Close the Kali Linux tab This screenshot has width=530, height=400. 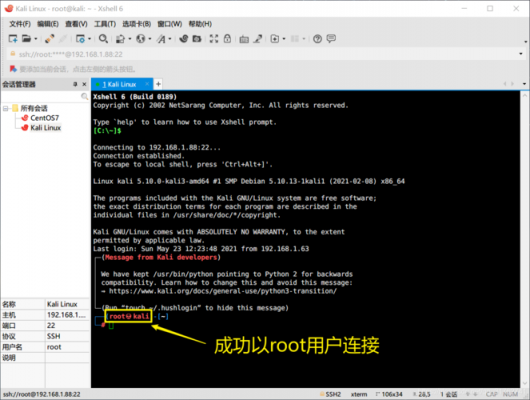[147, 84]
